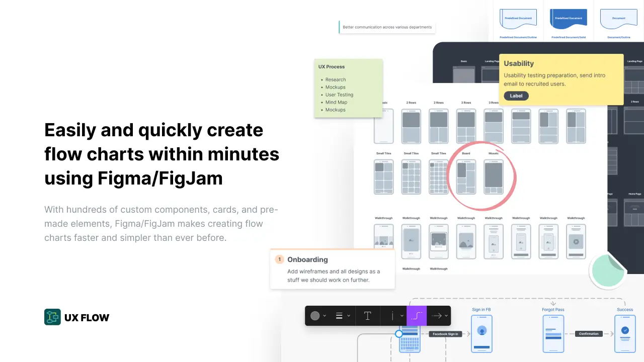Select the Success phone screen with checkmark
This screenshot has width=644, height=362.
coord(625,334)
